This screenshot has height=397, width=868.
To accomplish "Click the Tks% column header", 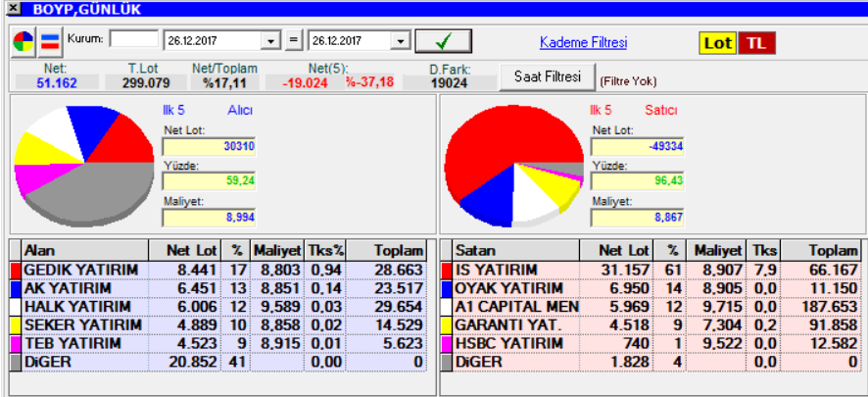I will click(x=325, y=251).
